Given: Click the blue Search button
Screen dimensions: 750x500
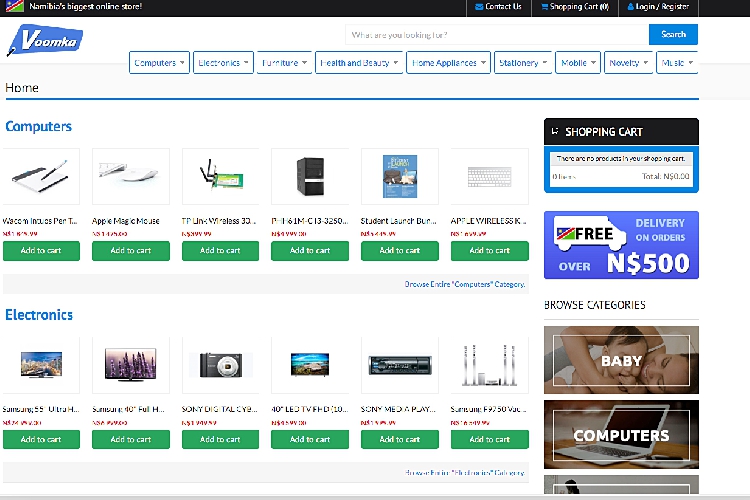Looking at the screenshot, I should [673, 34].
